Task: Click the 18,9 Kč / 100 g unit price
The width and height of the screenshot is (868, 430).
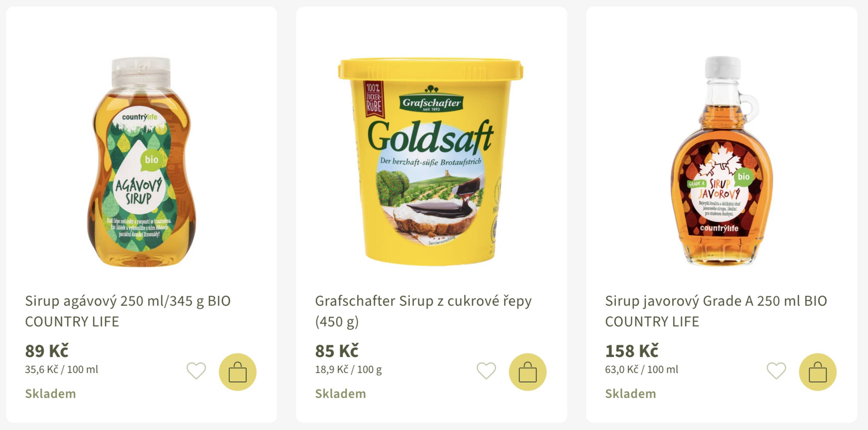Action: pyautogui.click(x=348, y=369)
